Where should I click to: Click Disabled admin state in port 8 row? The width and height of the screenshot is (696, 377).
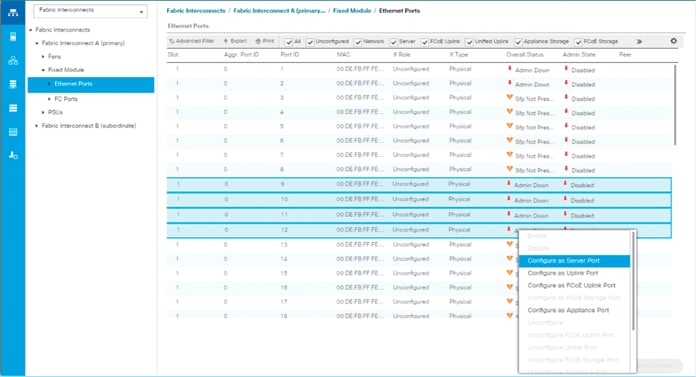[583, 171]
